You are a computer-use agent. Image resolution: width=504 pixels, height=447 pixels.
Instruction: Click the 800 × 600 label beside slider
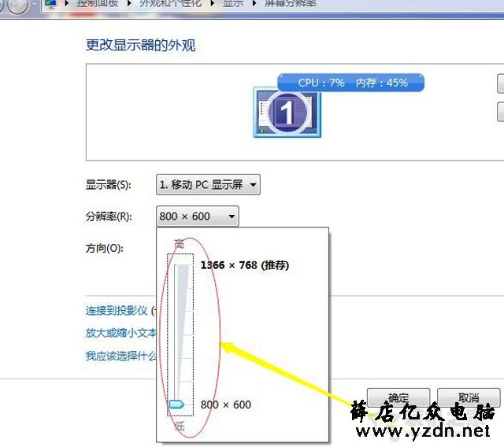(226, 405)
